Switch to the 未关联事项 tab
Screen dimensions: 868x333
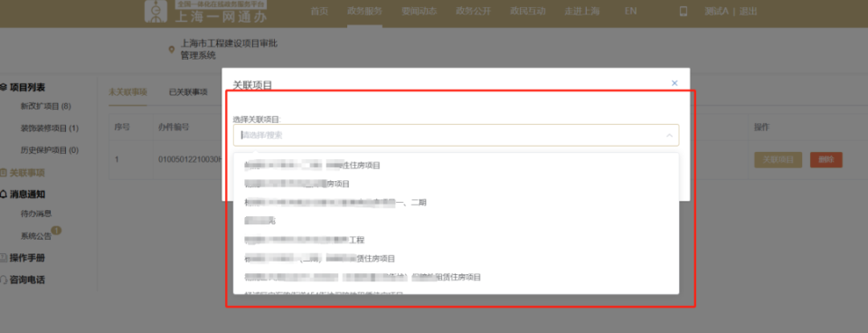(x=127, y=92)
